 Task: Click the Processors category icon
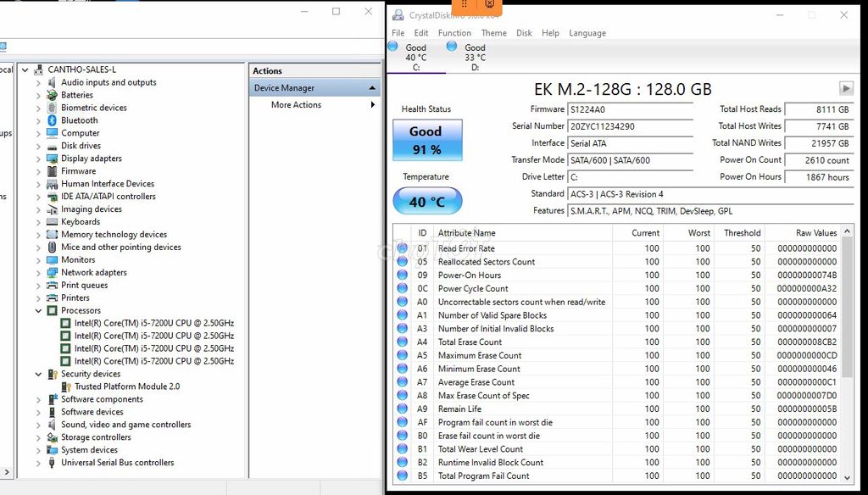coord(52,310)
